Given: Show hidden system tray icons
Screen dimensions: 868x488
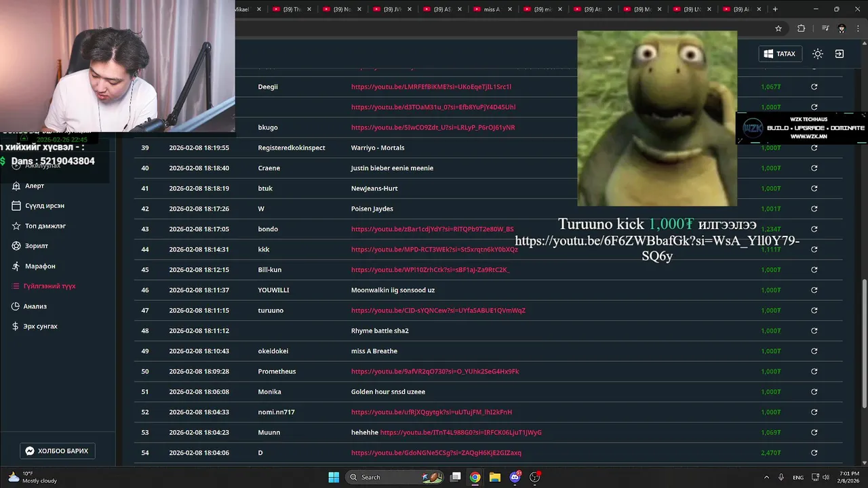Looking at the screenshot, I should pyautogui.click(x=766, y=477).
